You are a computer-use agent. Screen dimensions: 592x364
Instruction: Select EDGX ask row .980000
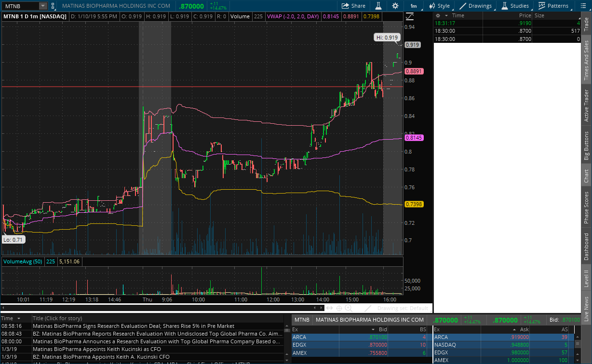(504, 352)
